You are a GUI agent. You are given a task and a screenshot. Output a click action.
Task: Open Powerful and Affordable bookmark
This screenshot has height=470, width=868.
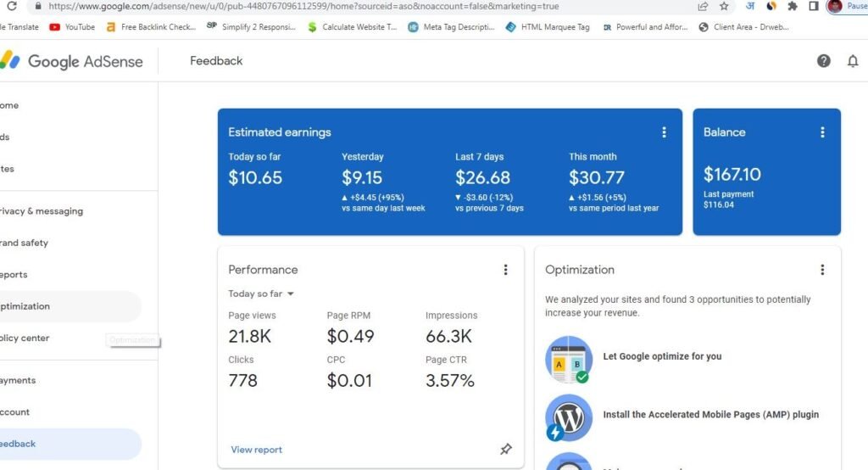[x=645, y=26]
